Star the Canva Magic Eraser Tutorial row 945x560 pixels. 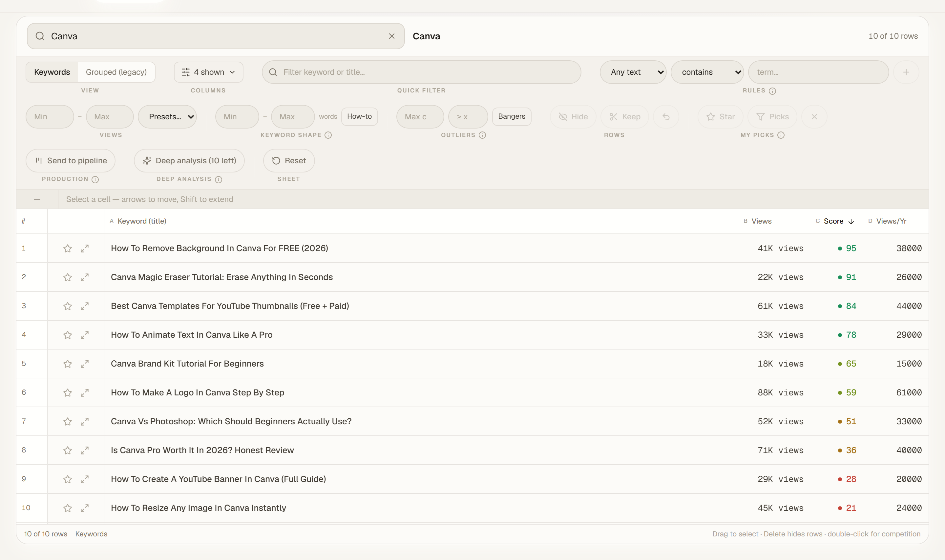click(68, 277)
